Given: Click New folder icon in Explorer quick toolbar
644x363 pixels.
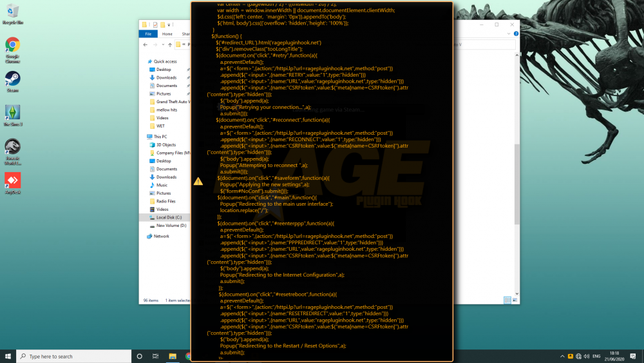Looking at the screenshot, I should (x=163, y=25).
